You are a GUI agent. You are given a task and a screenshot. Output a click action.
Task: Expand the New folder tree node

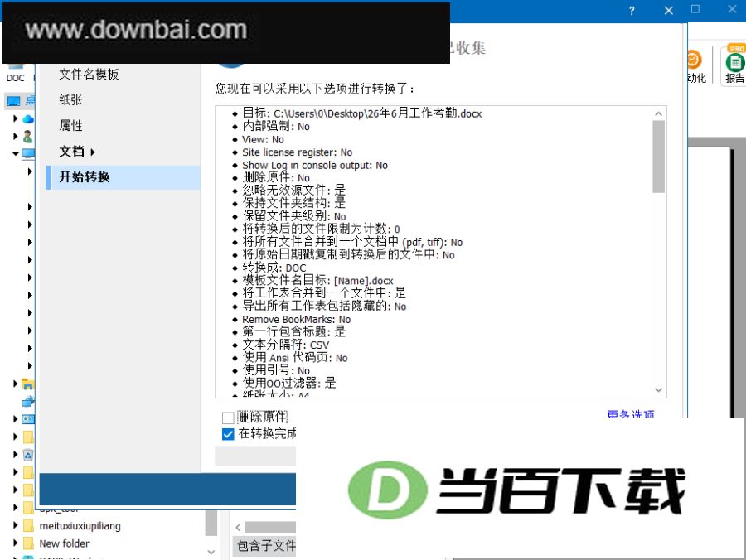click(15, 543)
